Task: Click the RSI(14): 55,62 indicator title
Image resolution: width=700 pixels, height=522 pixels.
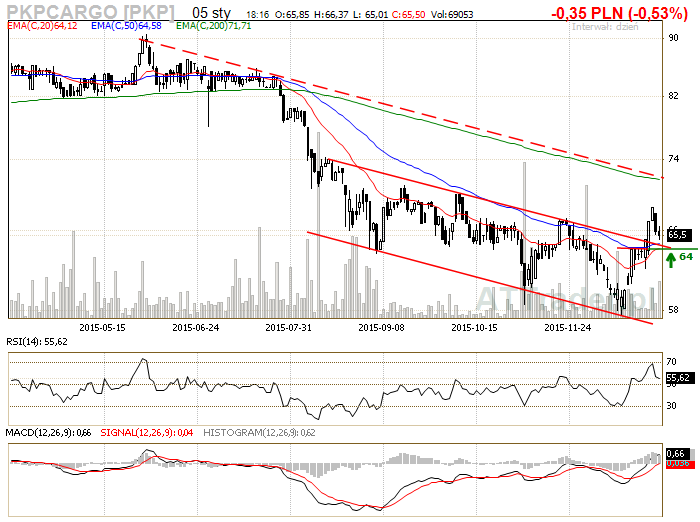Action: [37, 342]
